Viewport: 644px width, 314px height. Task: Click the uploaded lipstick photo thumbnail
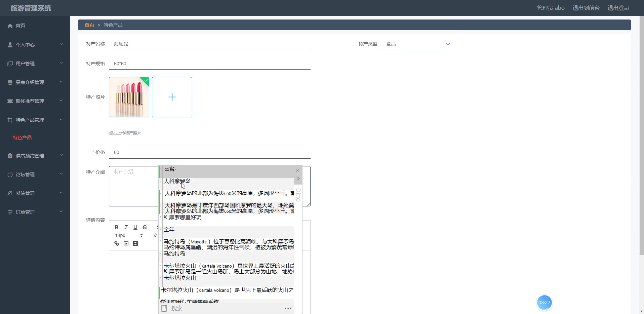pos(129,97)
